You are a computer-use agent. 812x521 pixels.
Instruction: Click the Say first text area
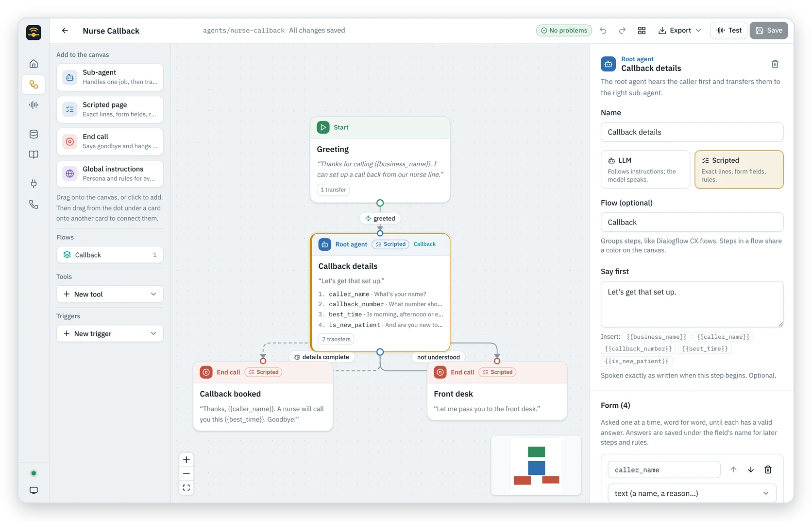(x=692, y=304)
